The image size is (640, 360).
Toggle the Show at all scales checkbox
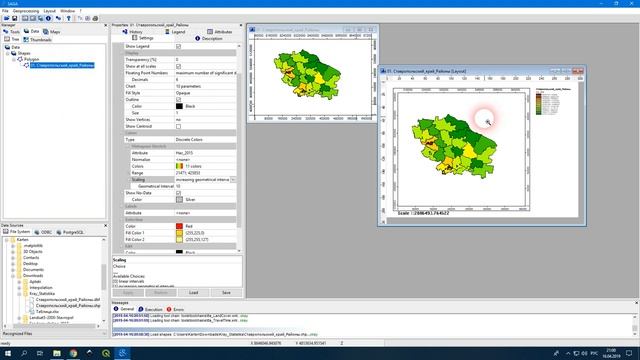click(x=178, y=66)
